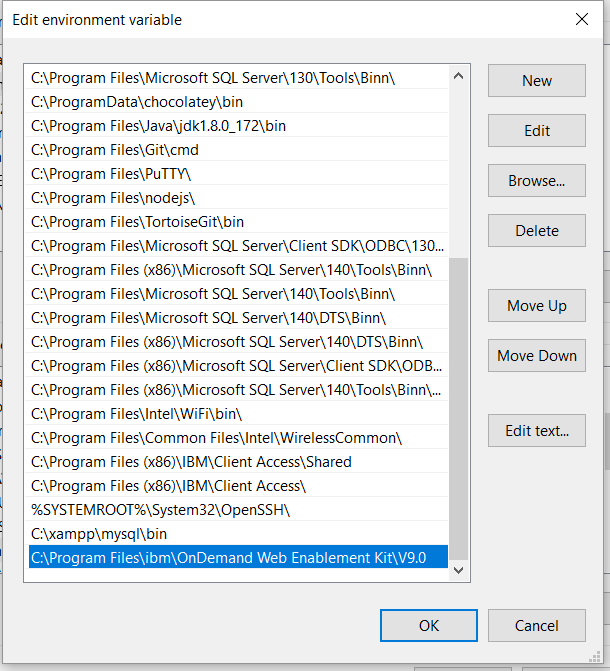Select the (x86) SQL Server\140\DTS\Binn\ entry
The image size is (610, 671).
[x=238, y=341]
